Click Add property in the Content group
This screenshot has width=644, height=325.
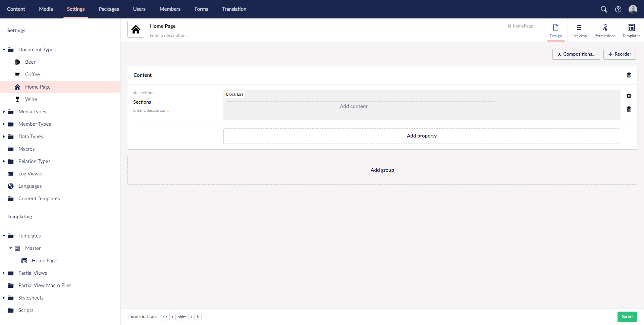(422, 136)
